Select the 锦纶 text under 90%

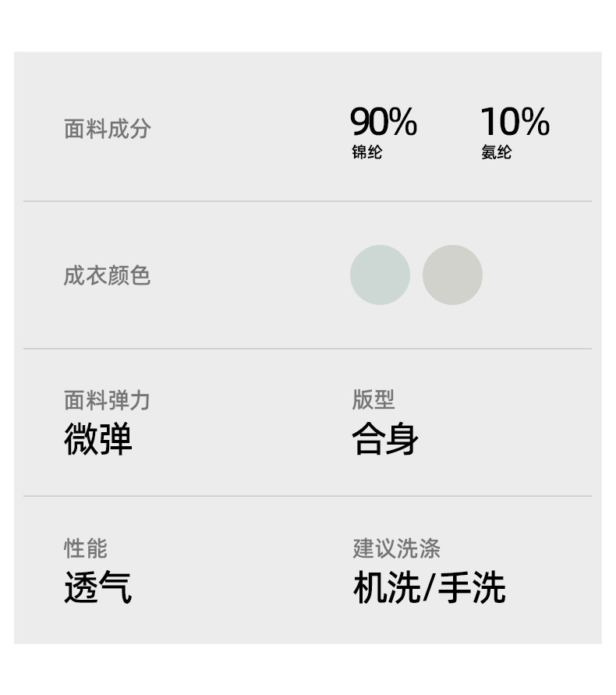(x=366, y=152)
